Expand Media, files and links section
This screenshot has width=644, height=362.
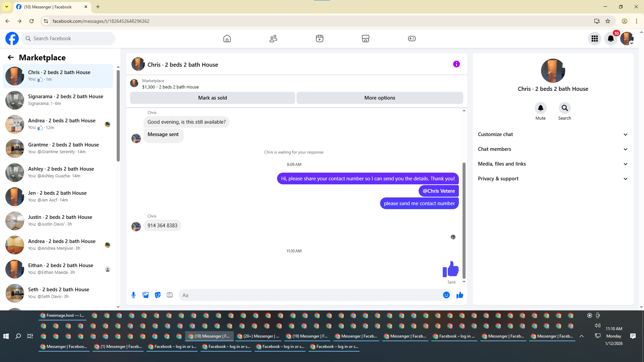click(x=552, y=164)
